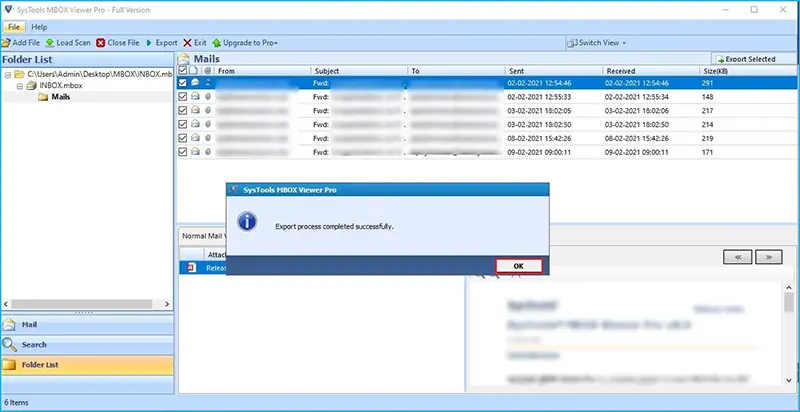Click Exit in the toolbar
The width and height of the screenshot is (800, 412).
195,43
